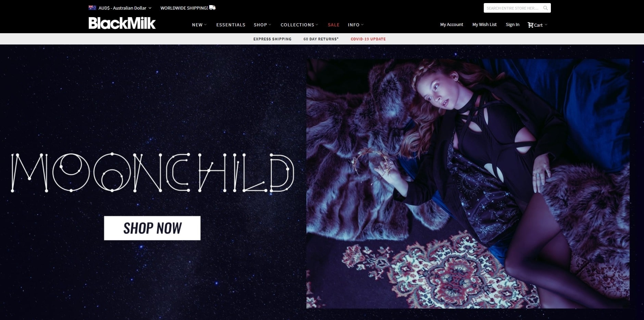The height and width of the screenshot is (320, 644).
Task: Click the Moonchild model banner image
Action: tap(468, 183)
